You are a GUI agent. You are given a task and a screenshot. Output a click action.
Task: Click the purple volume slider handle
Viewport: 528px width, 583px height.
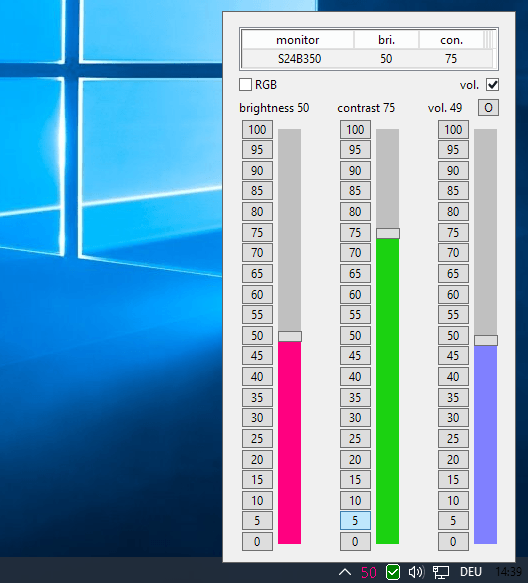tap(486, 341)
